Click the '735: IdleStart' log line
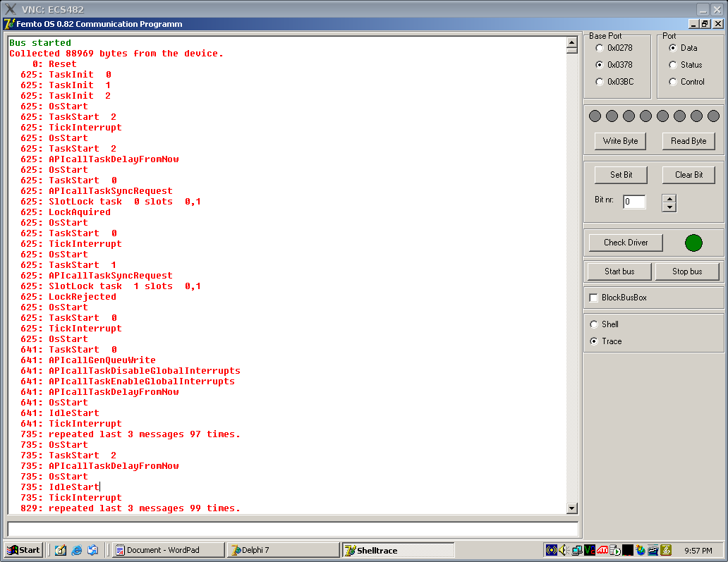This screenshot has height=562, width=728. click(60, 487)
